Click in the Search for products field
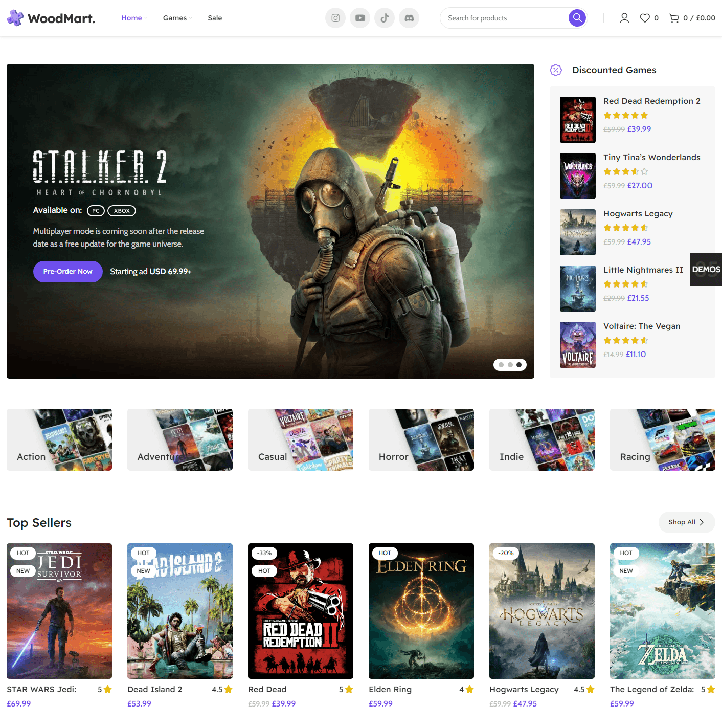The width and height of the screenshot is (722, 728). [x=504, y=18]
